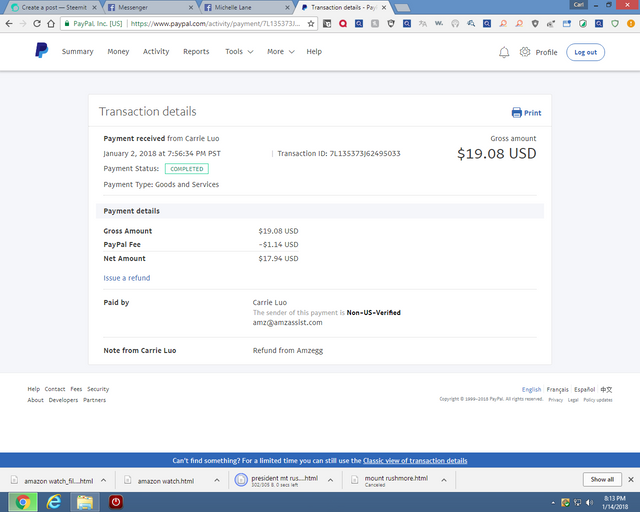
Task: Close the Create a post Steemit tab
Action: (x=94, y=7)
